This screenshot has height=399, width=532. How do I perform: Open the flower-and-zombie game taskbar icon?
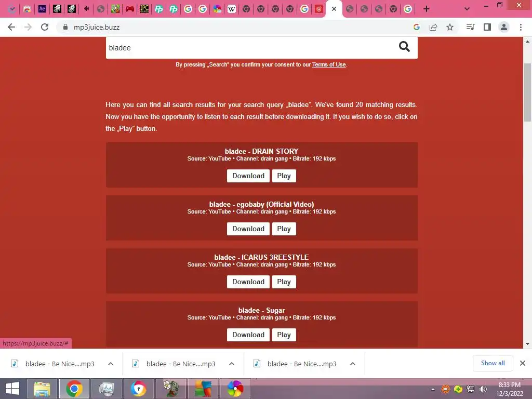(x=170, y=389)
